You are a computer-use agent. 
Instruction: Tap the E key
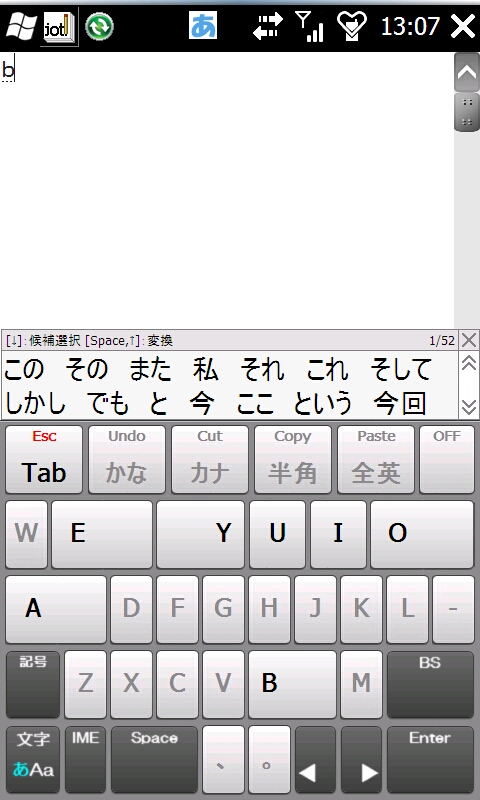(102, 534)
